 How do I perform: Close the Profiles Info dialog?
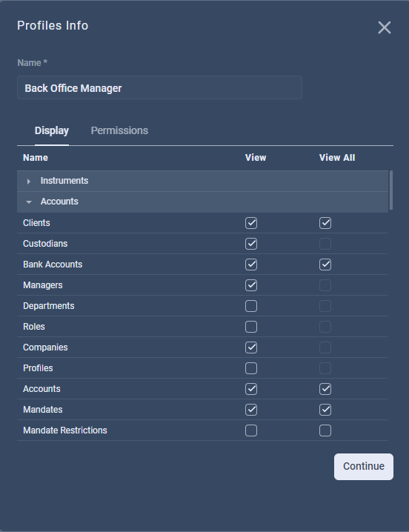[385, 27]
